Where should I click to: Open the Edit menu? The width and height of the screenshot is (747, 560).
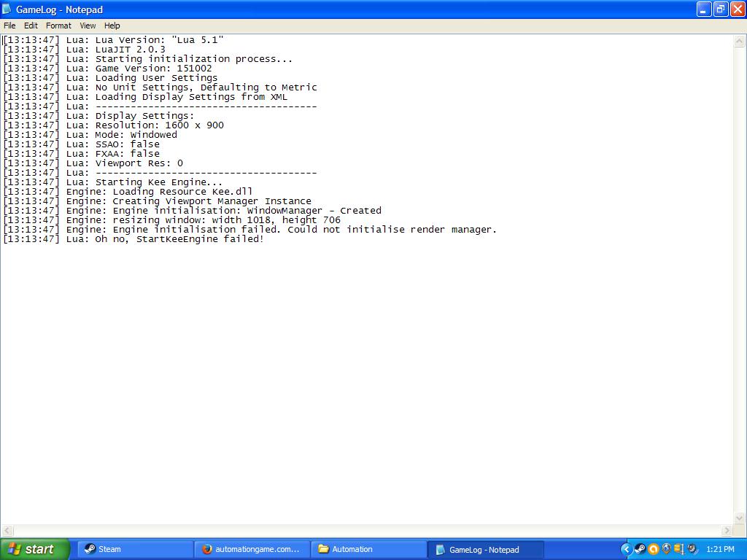point(31,26)
